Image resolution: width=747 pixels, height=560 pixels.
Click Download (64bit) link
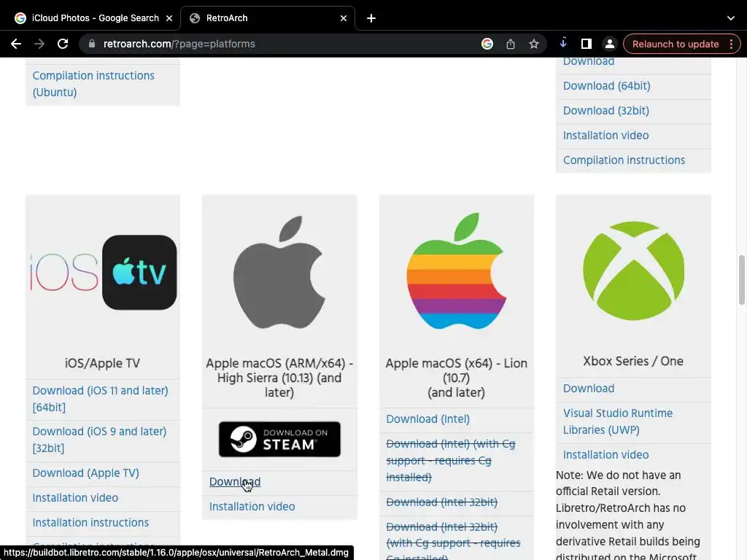coord(606,86)
